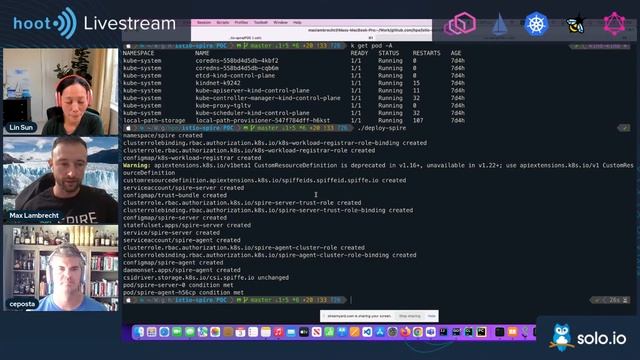Click the RESTARTS column header
Image resolution: width=640 pixels, height=360 pixels.
(x=426, y=53)
